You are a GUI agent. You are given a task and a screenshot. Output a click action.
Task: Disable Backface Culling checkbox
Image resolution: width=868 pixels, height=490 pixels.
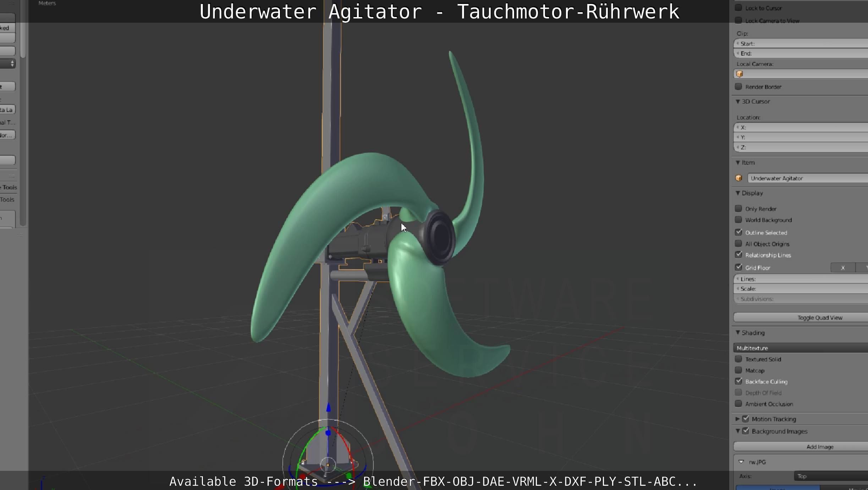click(738, 381)
